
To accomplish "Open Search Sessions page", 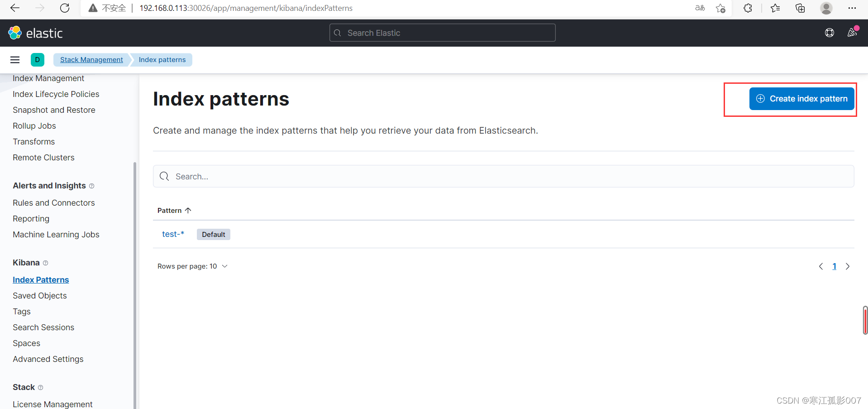I will 43,327.
